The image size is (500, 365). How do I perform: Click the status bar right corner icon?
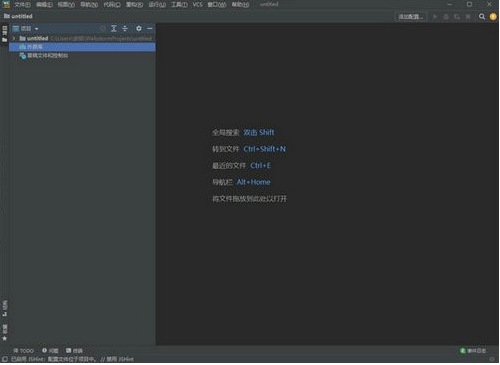[x=492, y=359]
